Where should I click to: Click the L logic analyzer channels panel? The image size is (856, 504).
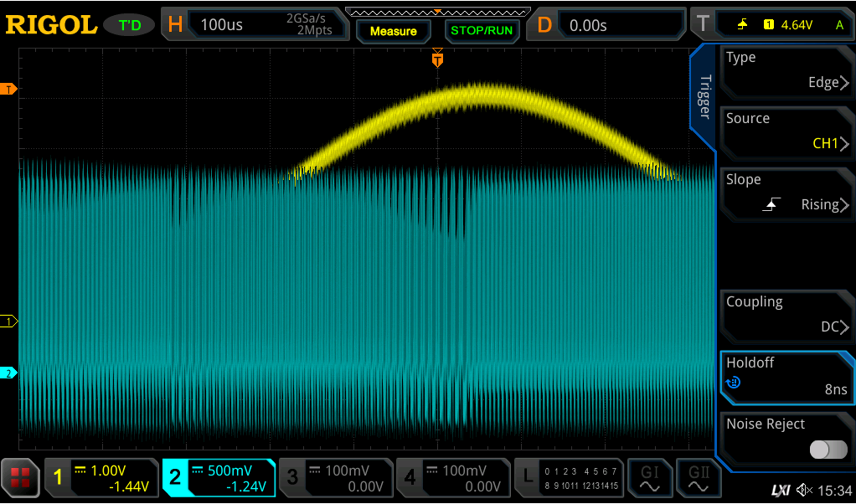coord(568,478)
